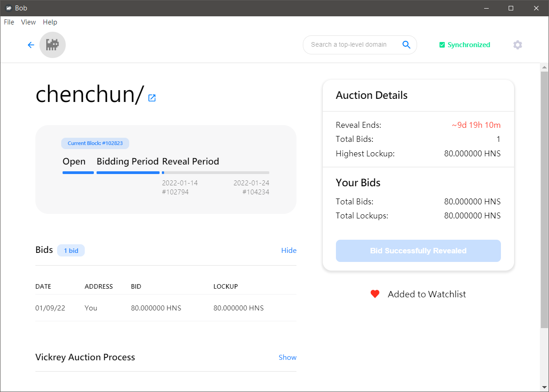This screenshot has width=549, height=392.
Task: Hide the Bids list
Action: (x=288, y=251)
